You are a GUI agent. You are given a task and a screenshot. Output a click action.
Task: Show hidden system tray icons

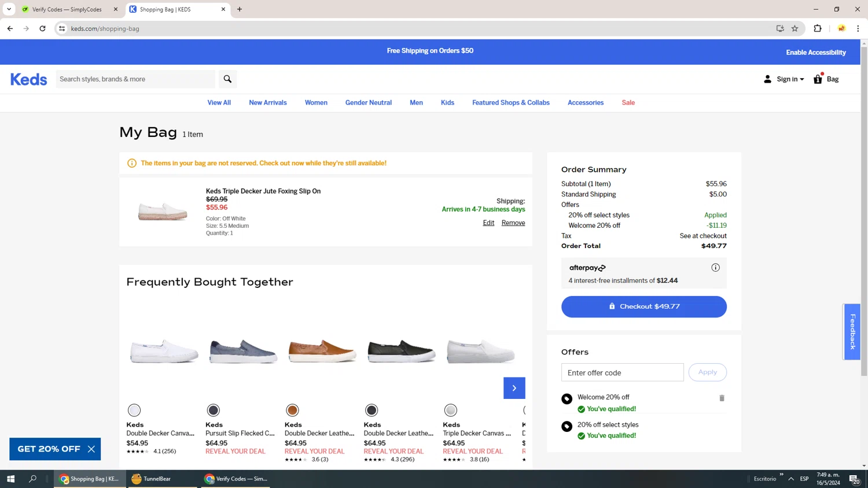tap(790, 479)
